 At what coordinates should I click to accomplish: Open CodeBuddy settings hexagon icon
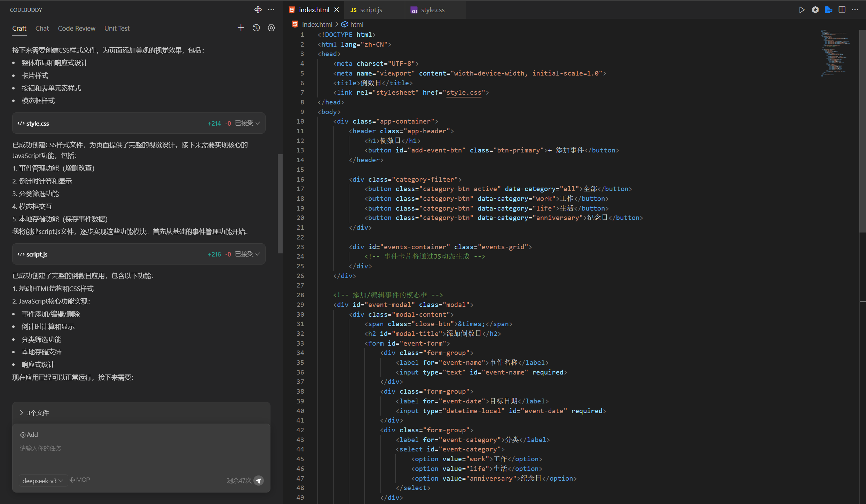point(271,28)
